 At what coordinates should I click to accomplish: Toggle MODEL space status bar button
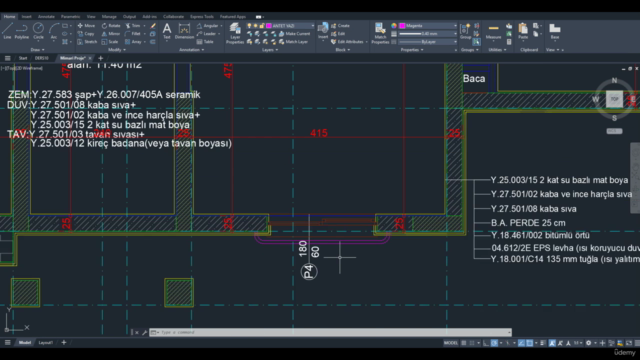pos(451,343)
